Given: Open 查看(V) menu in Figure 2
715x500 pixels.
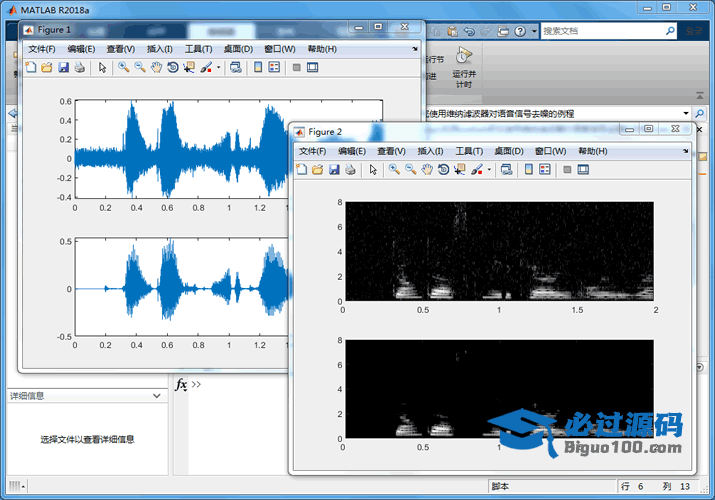Looking at the screenshot, I should pos(392,151).
